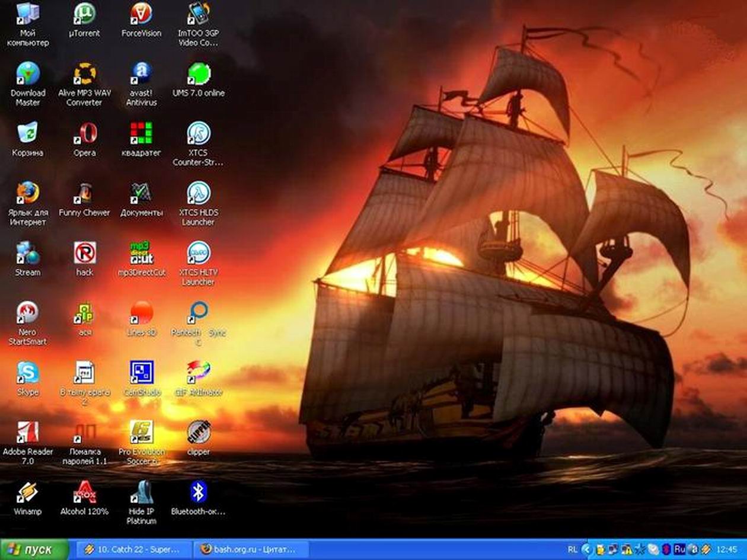
Task: Open the Nero StartSmart icon
Action: pyautogui.click(x=27, y=313)
